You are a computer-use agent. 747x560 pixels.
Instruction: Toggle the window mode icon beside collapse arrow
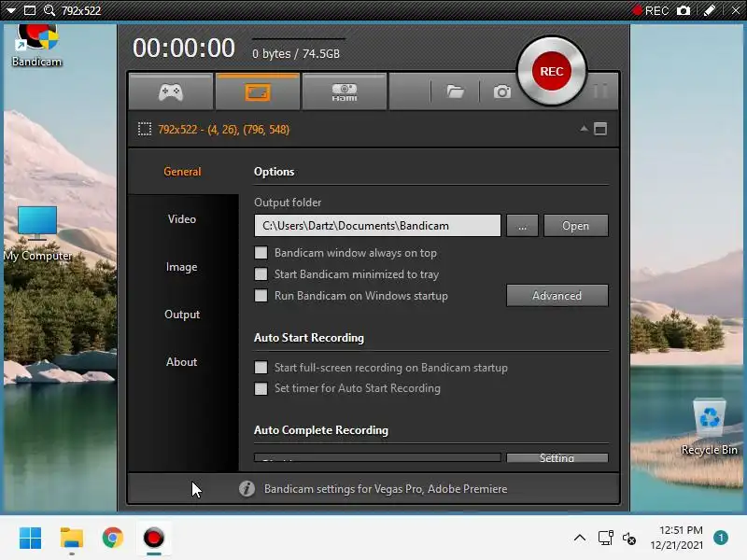click(600, 129)
